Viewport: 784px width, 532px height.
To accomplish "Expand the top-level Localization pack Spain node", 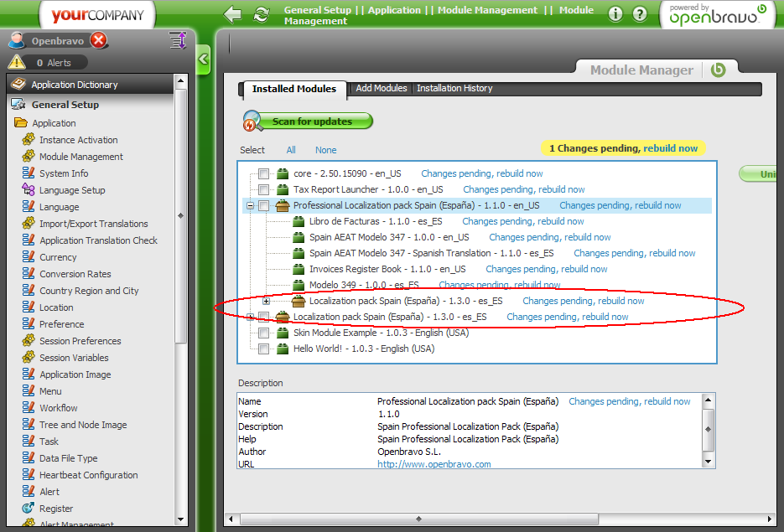I will tap(250, 318).
